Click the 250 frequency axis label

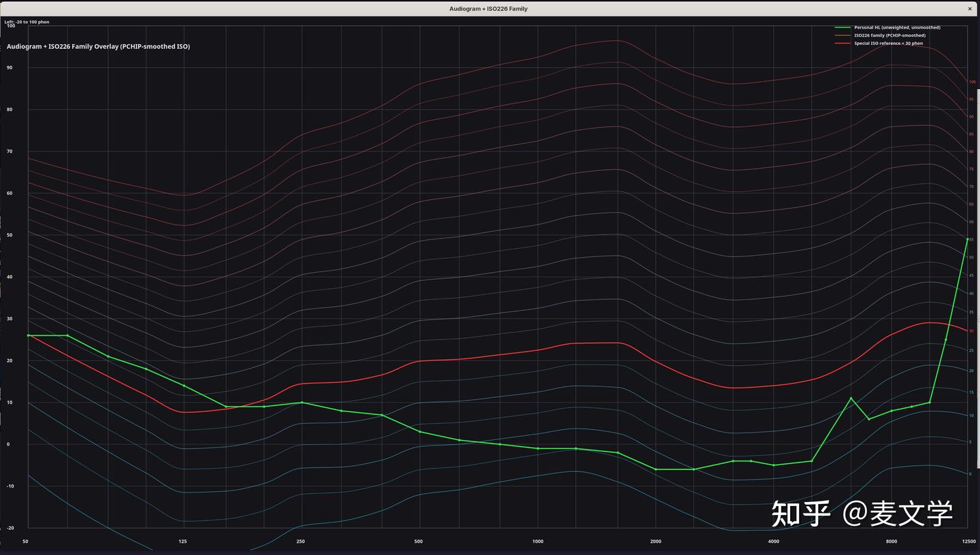[x=300, y=541]
